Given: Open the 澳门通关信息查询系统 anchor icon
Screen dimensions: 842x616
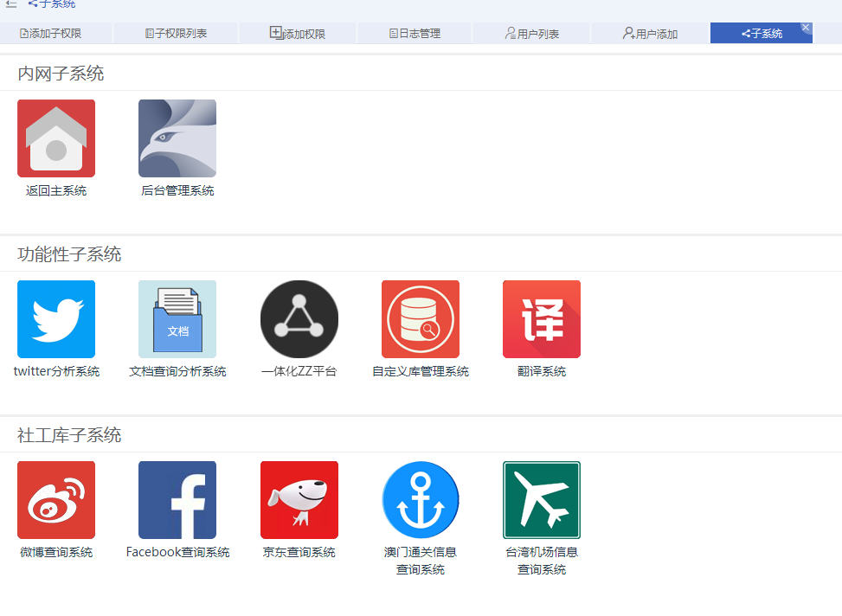Looking at the screenshot, I should click(421, 500).
